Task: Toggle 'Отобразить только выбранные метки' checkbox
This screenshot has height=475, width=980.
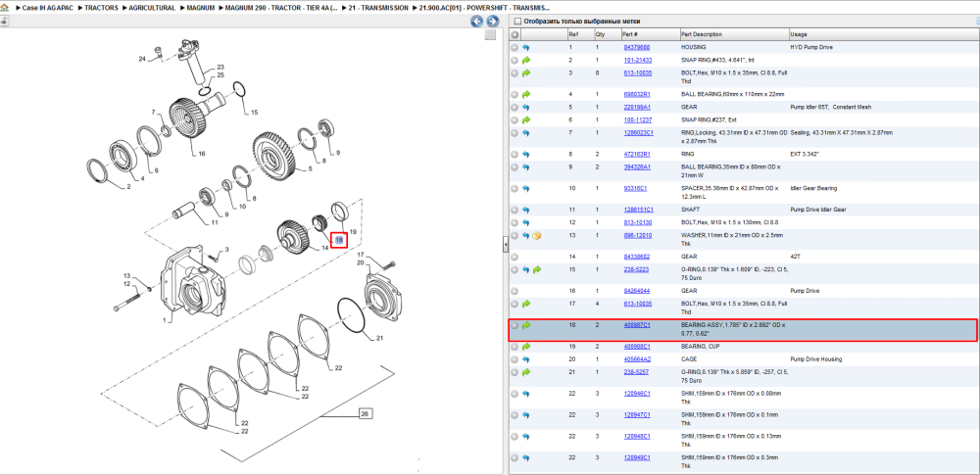Action: pyautogui.click(x=516, y=22)
